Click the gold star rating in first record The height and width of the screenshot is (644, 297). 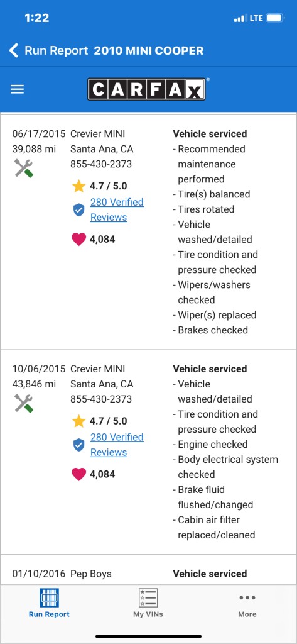[x=78, y=186]
